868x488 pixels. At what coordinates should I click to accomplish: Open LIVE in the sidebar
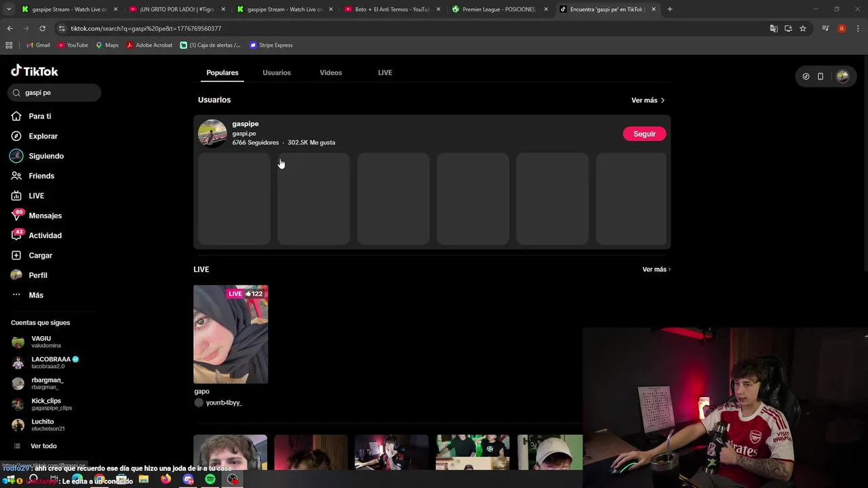coord(28,196)
